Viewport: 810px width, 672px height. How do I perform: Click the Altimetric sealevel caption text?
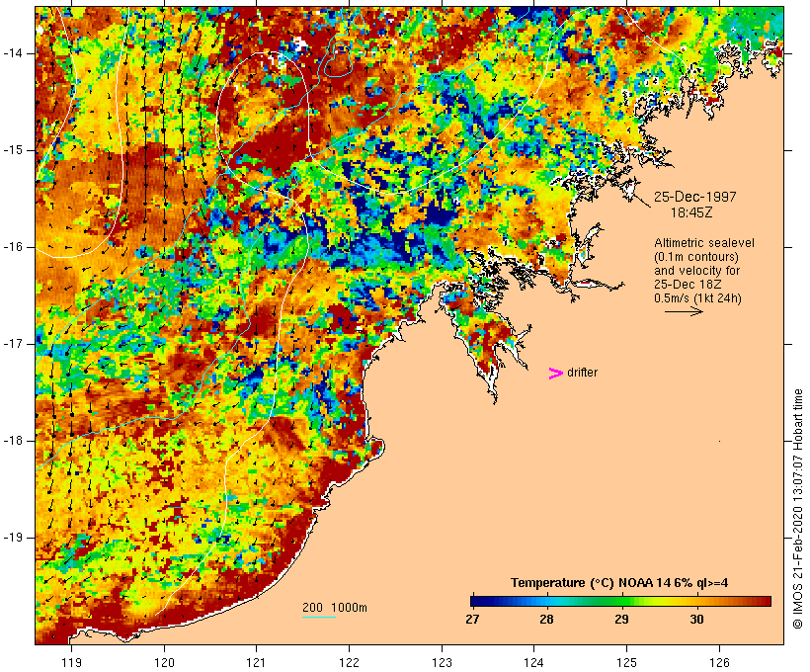point(704,243)
